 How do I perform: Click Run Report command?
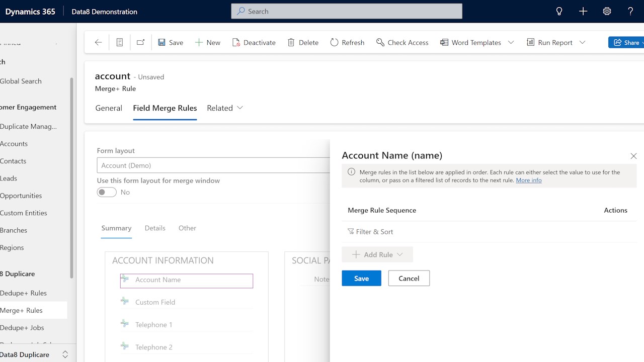[x=549, y=42]
